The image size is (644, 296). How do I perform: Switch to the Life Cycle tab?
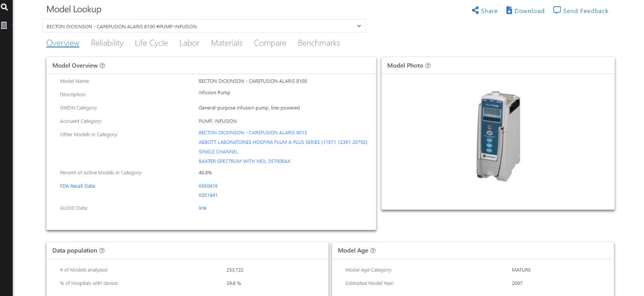click(x=151, y=43)
